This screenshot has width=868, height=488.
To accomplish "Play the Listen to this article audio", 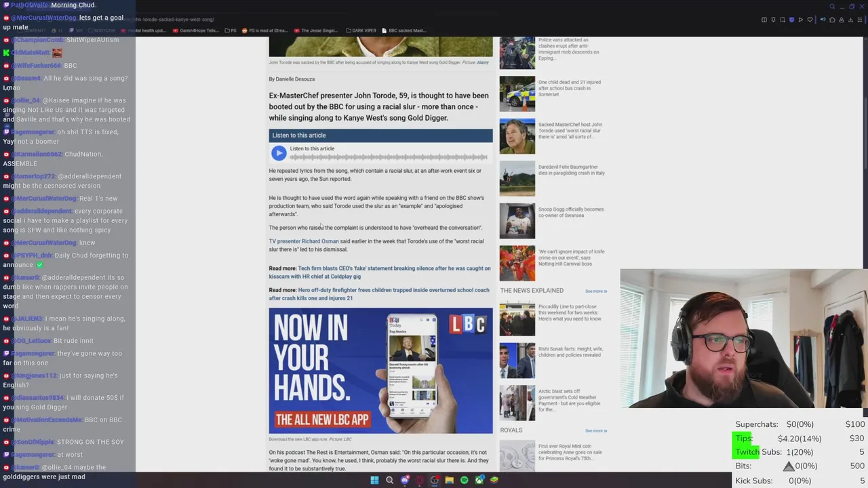I will pyautogui.click(x=279, y=153).
